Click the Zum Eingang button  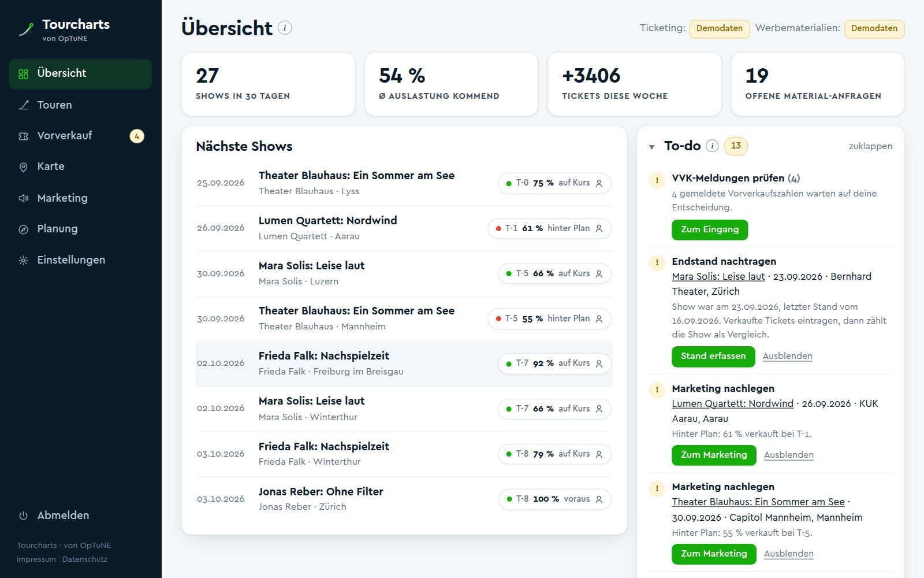pos(710,229)
